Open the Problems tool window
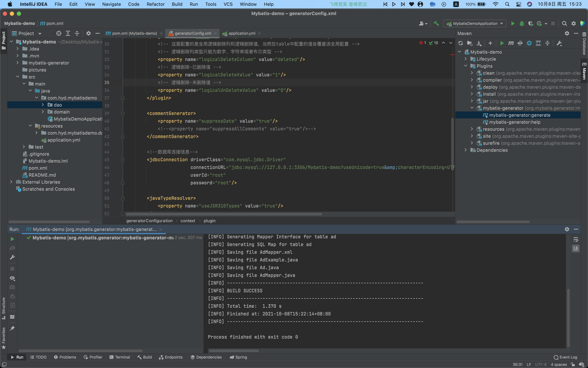 pyautogui.click(x=65, y=357)
